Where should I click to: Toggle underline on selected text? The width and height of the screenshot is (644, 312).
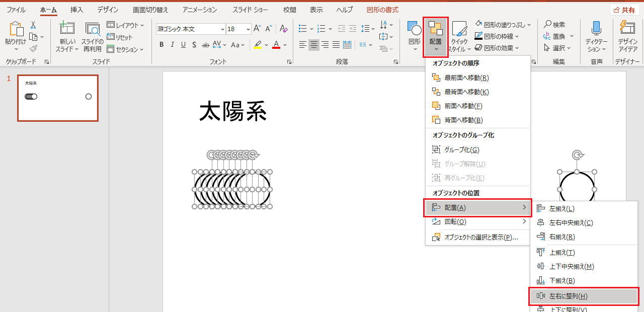tap(183, 45)
